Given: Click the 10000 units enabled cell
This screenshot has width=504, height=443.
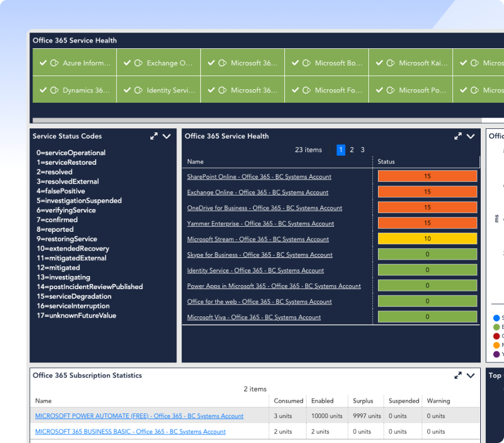Looking at the screenshot, I should [x=327, y=416].
